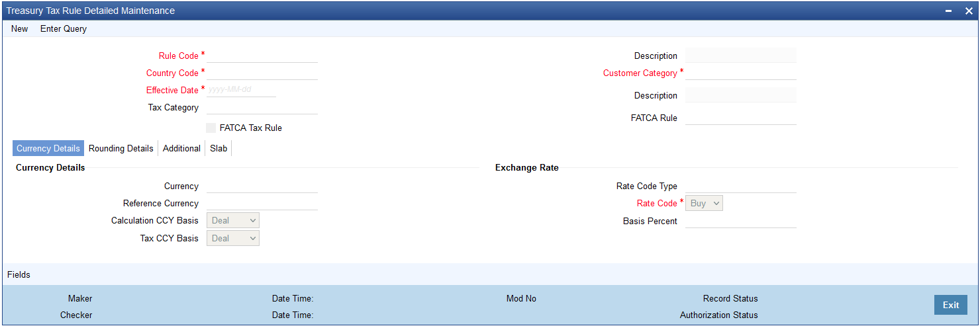980x326 pixels.
Task: Open the Rounding Details tab
Action: coord(121,148)
